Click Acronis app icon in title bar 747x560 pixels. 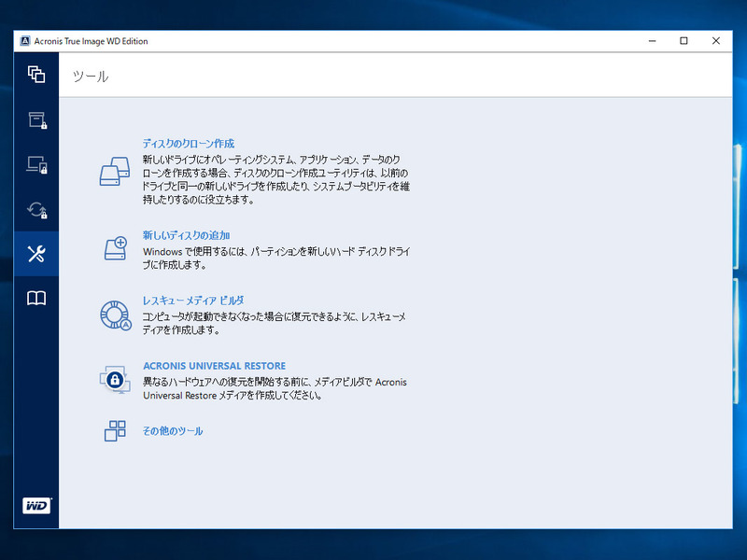click(x=25, y=41)
